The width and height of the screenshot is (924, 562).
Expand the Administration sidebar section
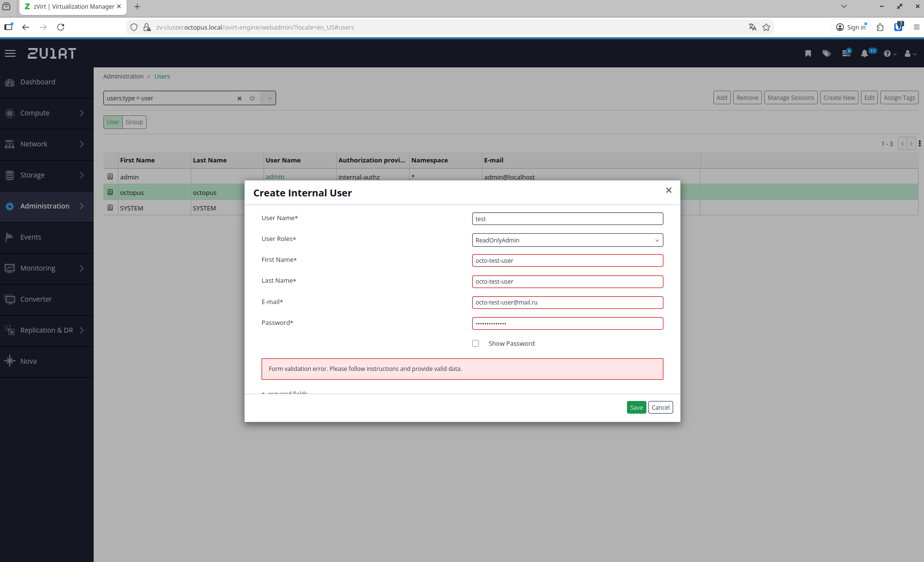tap(47, 206)
